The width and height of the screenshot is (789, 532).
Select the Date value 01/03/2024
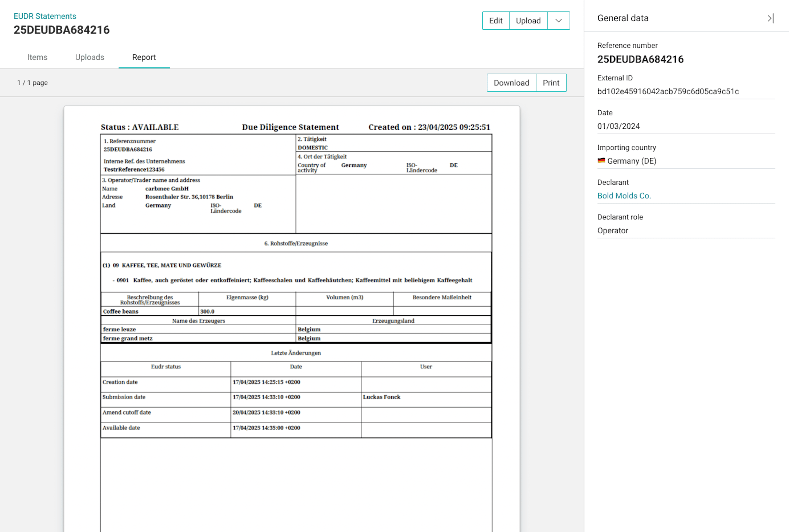619,126
